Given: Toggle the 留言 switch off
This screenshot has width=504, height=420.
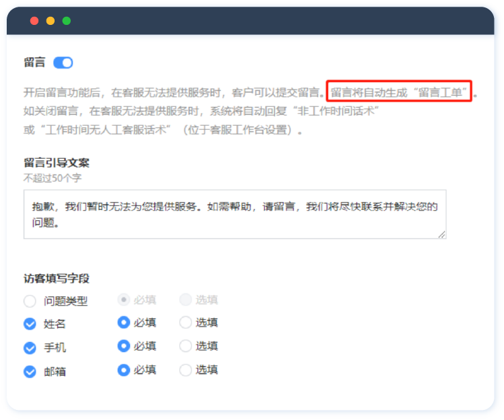Looking at the screenshot, I should 63,63.
